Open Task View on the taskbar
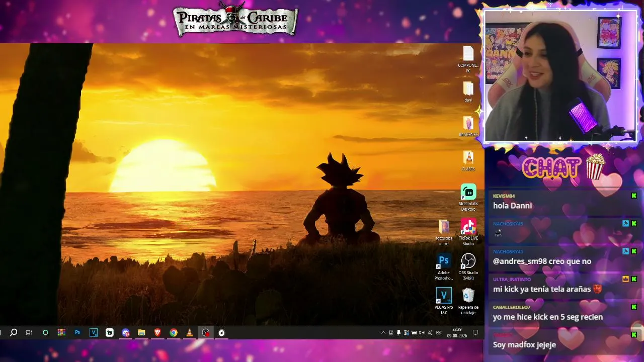 tap(29, 332)
